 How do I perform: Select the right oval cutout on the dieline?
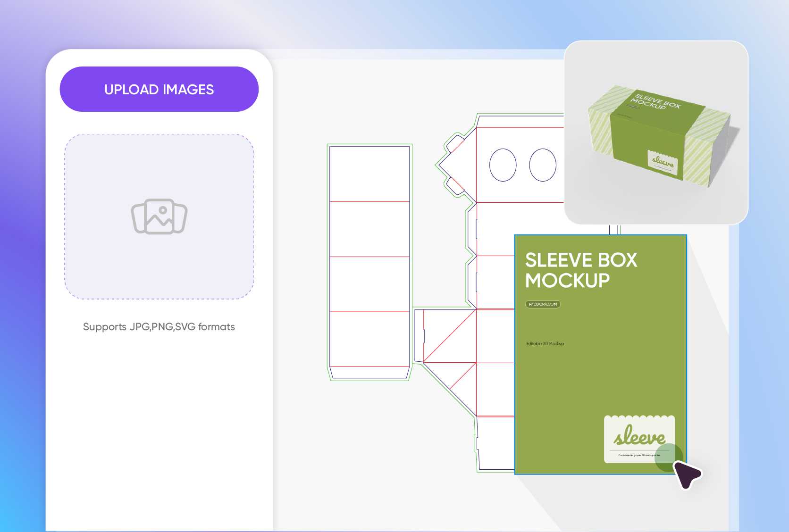(x=544, y=166)
